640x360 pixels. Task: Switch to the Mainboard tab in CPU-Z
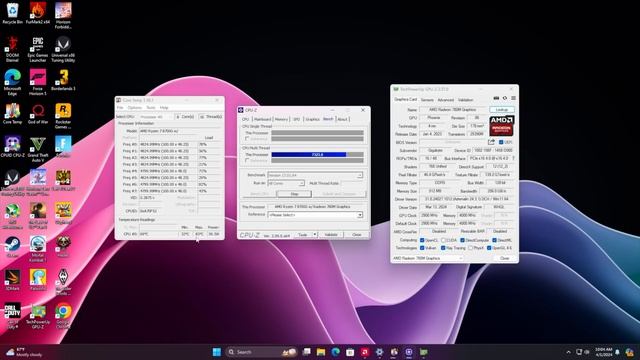pos(262,119)
